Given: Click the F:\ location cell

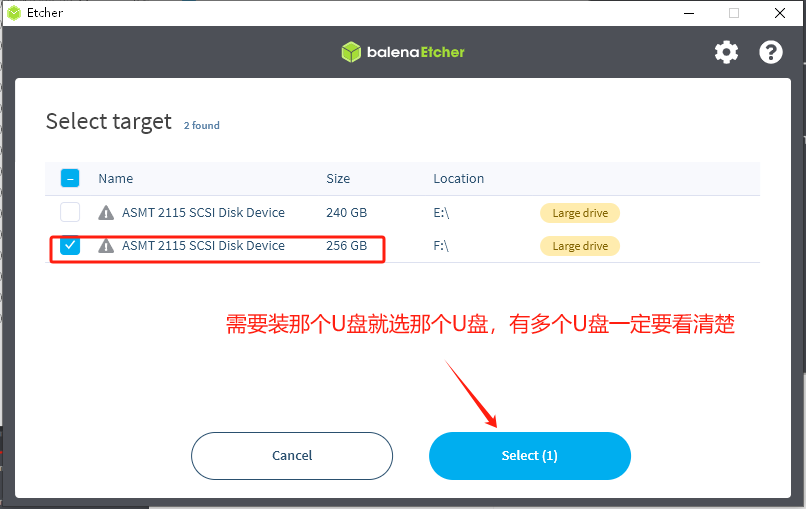Looking at the screenshot, I should pyautogui.click(x=441, y=246).
